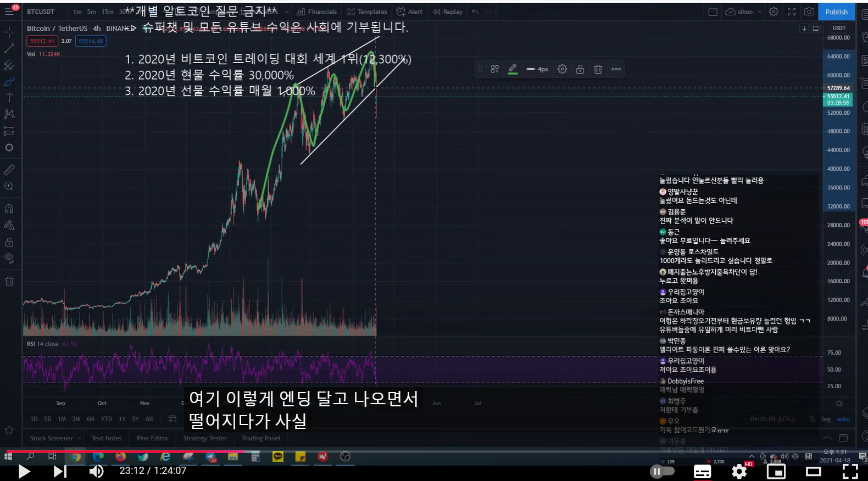Select the 15m timeframe
868x481 pixels.
coord(107,12)
